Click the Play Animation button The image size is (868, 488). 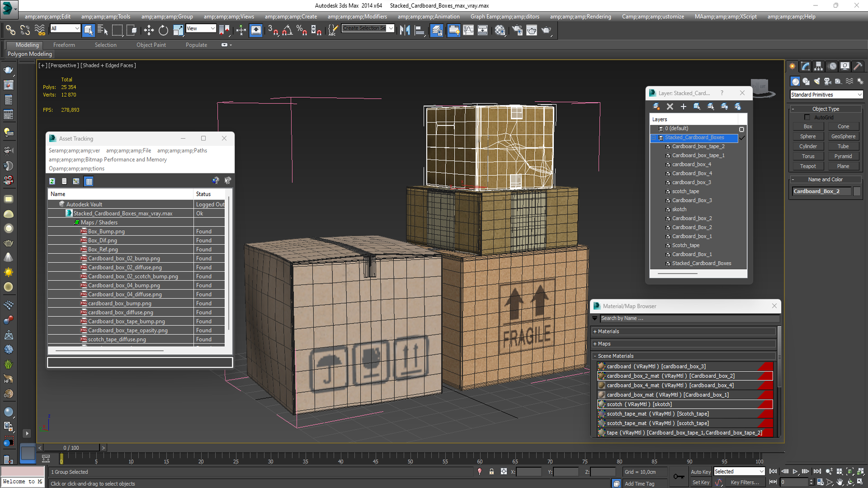pos(795,471)
